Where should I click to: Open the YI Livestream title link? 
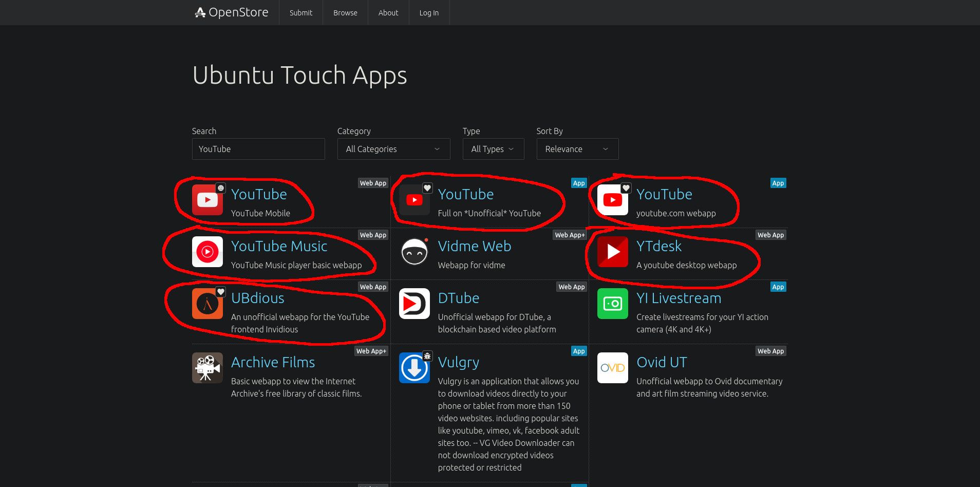point(679,298)
